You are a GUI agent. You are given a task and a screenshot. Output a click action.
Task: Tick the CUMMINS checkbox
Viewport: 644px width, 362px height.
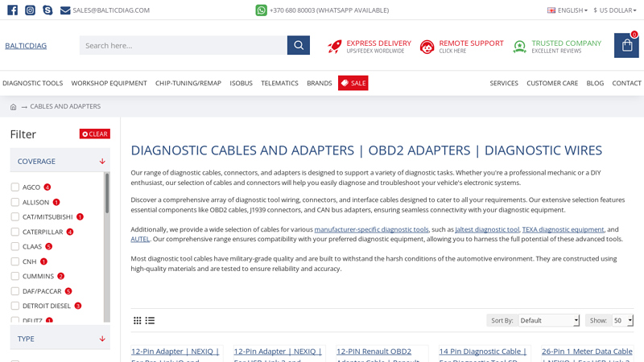(x=15, y=276)
